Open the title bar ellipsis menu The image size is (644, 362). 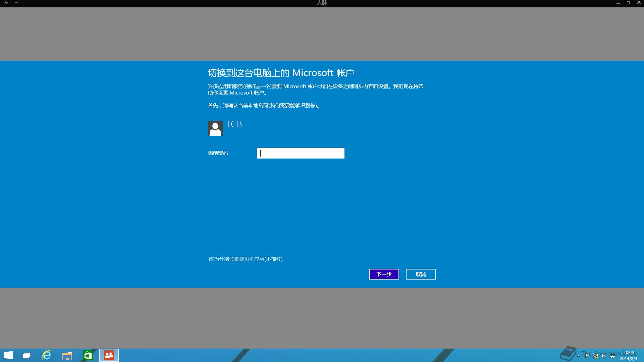(17, 3)
